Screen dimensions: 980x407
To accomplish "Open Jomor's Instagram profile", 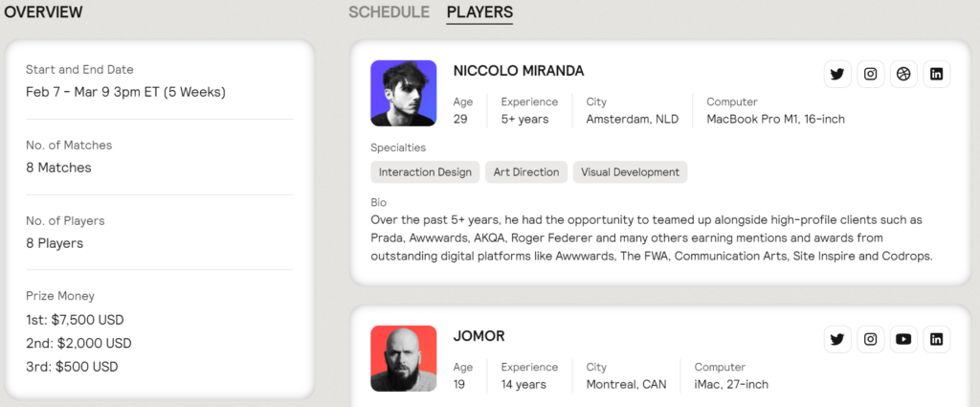I will coord(871,339).
